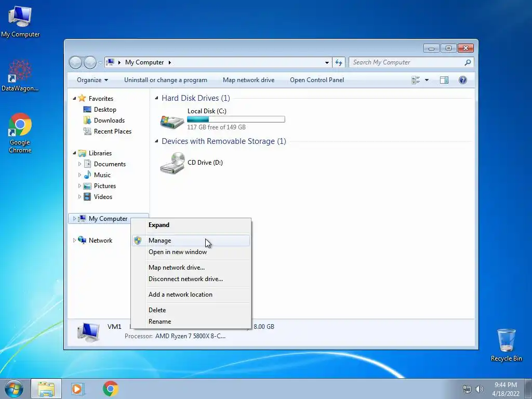Viewport: 532px width, 399px height.
Task: Click the Libraries folder icon
Action: pos(82,153)
